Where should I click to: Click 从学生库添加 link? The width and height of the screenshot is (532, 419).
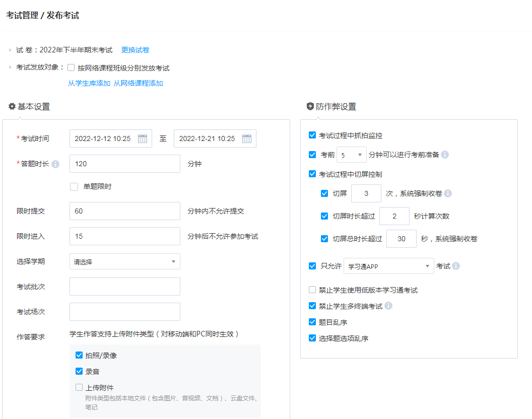89,84
